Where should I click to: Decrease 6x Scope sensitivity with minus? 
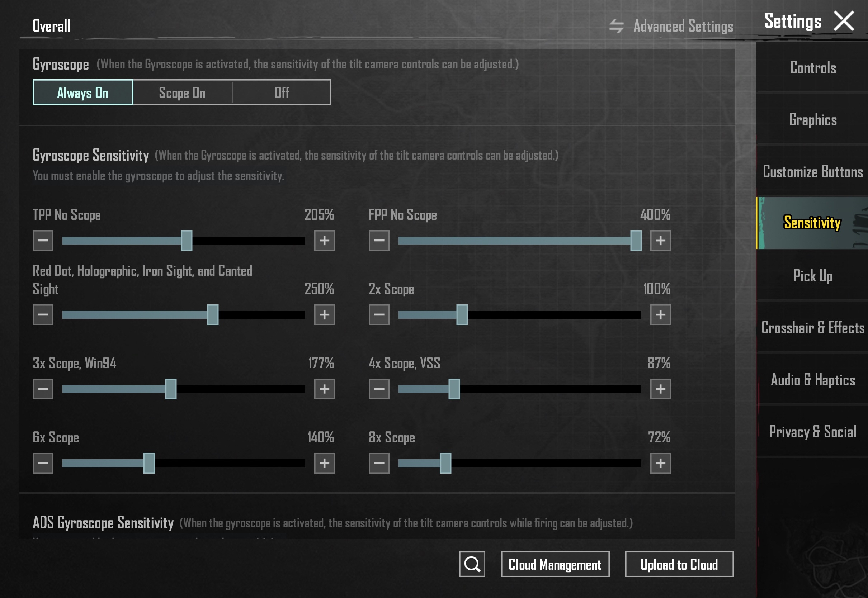click(43, 463)
